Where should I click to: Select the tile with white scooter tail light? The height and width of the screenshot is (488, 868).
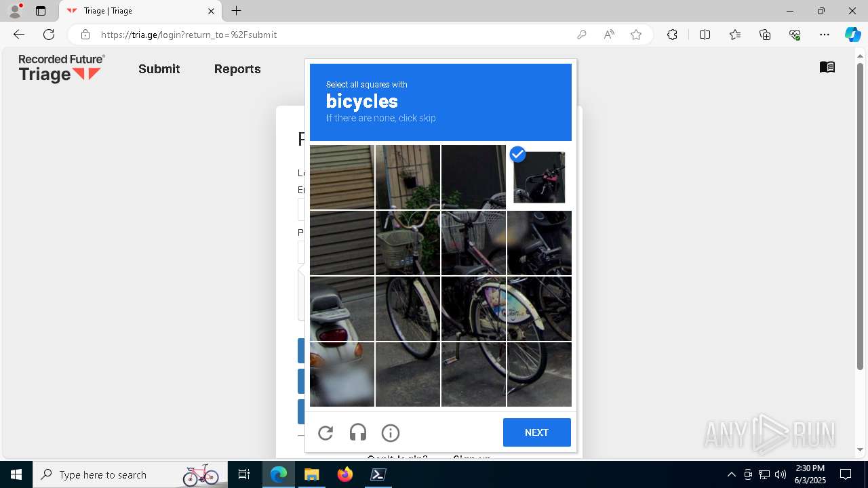[342, 308]
